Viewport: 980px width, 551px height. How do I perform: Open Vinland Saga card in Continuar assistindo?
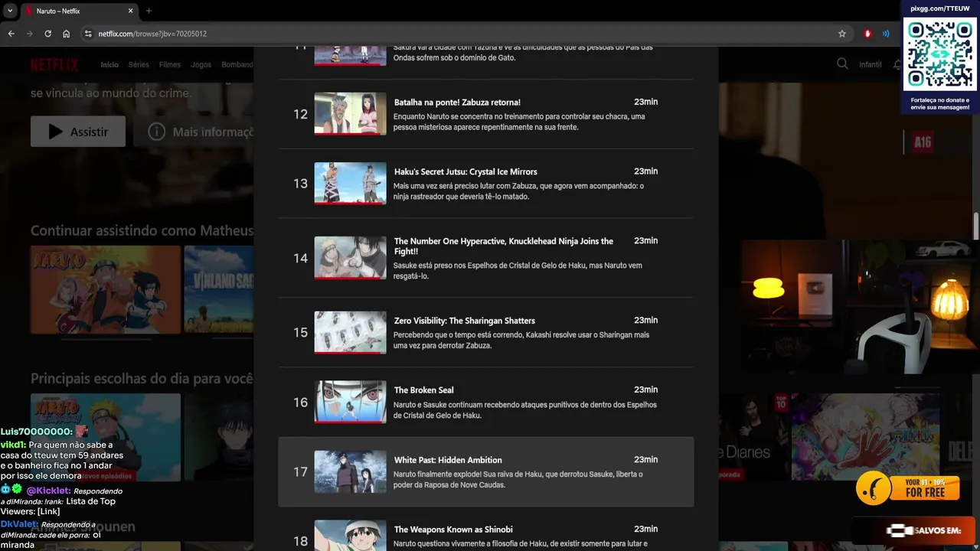pos(219,289)
